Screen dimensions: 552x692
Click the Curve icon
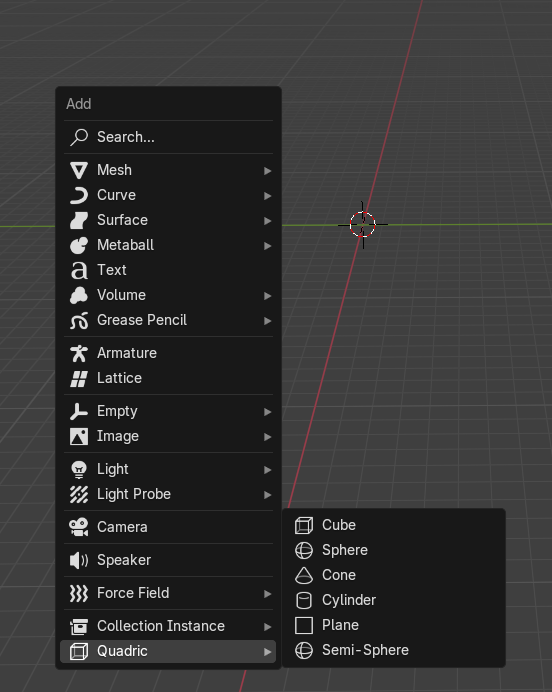79,196
